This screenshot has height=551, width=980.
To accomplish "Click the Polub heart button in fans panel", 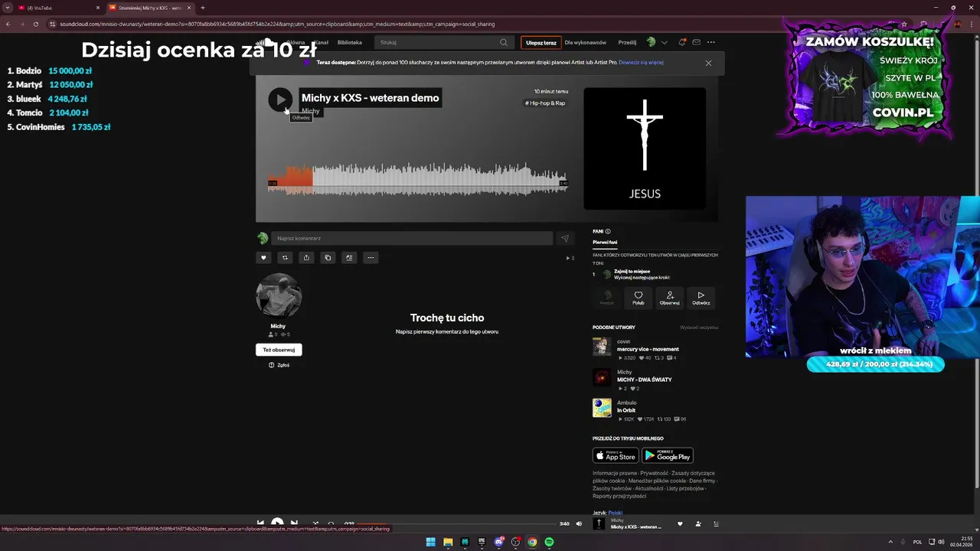I will [639, 298].
